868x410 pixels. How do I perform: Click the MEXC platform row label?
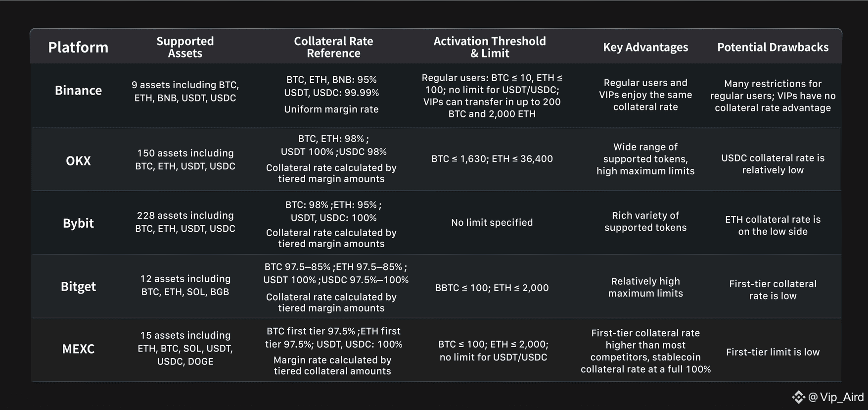78,349
